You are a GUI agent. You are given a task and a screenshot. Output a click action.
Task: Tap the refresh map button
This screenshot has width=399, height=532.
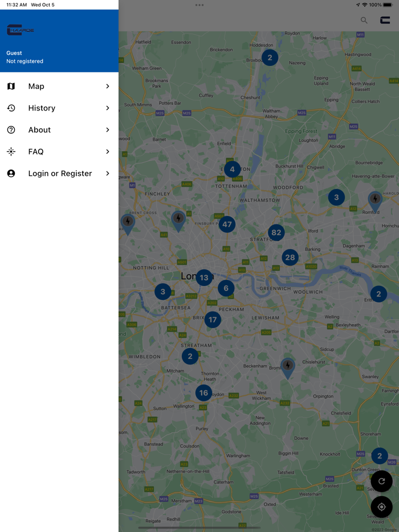pos(381,481)
